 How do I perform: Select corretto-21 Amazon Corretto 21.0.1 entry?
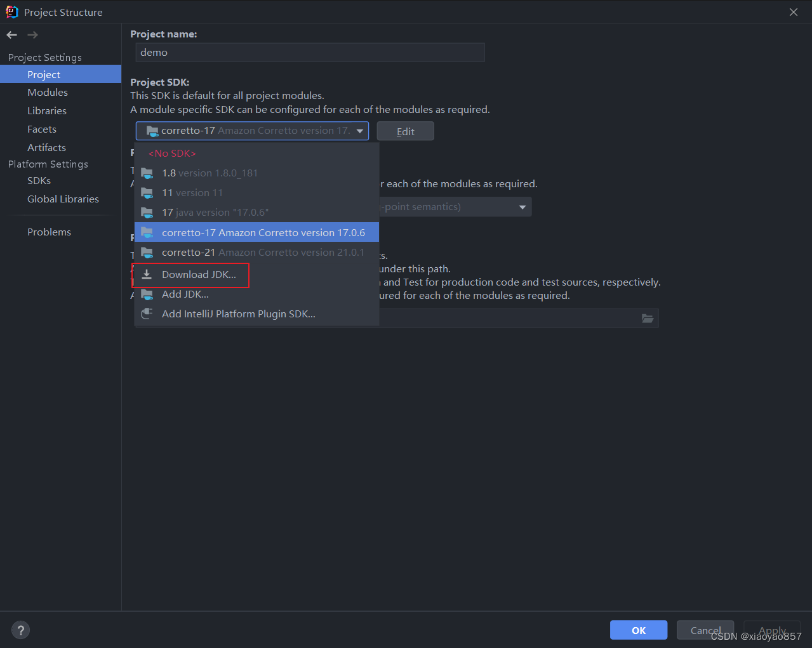[256, 253]
